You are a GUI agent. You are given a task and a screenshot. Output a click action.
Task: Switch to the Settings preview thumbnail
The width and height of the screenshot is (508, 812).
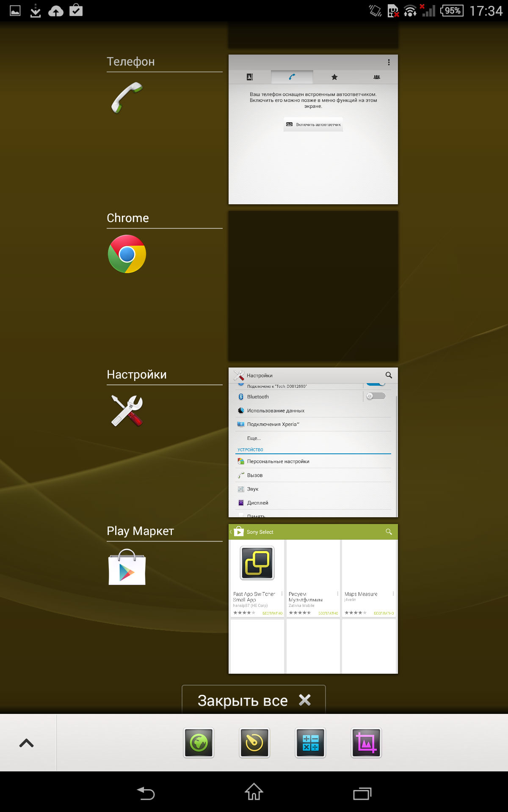(x=313, y=442)
